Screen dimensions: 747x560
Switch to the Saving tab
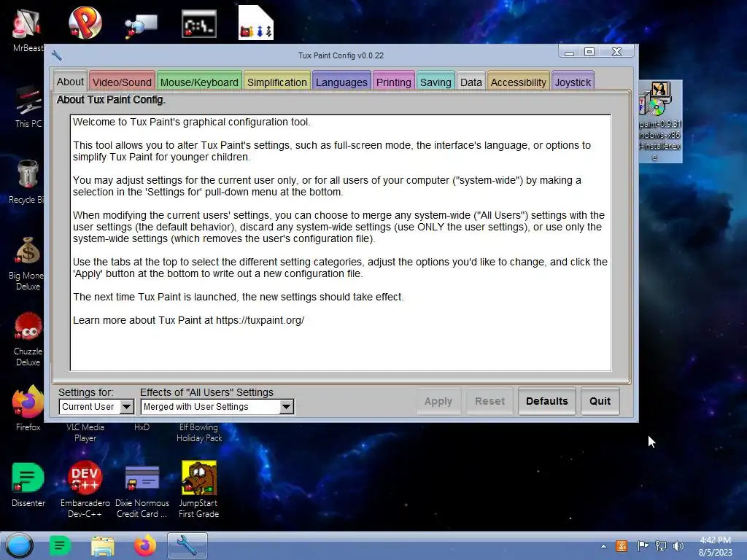click(x=436, y=82)
